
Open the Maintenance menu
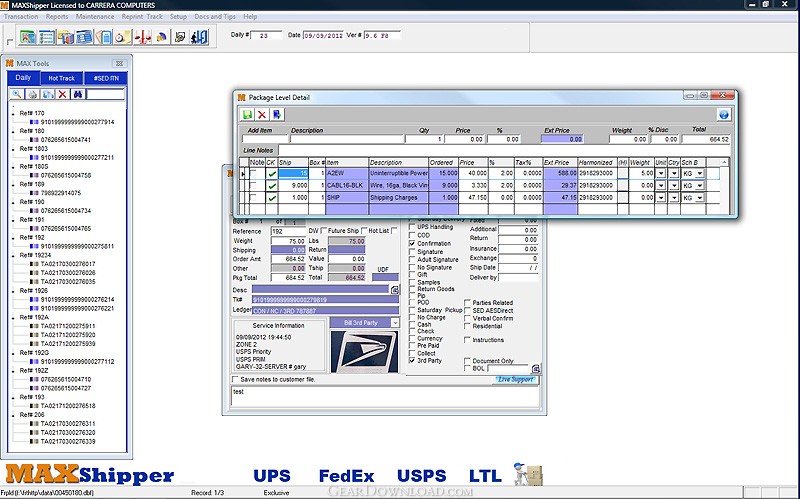(x=95, y=16)
